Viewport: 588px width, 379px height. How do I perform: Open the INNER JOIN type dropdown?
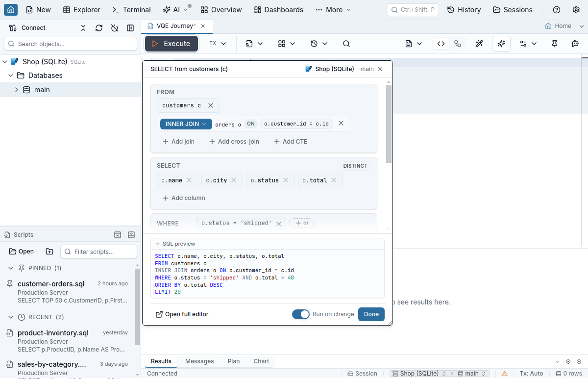coord(186,124)
